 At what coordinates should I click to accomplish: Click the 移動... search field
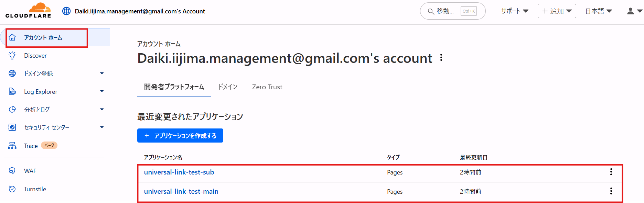tap(453, 11)
